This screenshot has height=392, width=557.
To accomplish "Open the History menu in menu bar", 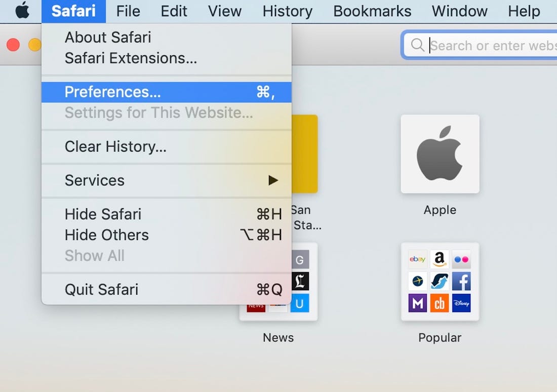I will [288, 11].
